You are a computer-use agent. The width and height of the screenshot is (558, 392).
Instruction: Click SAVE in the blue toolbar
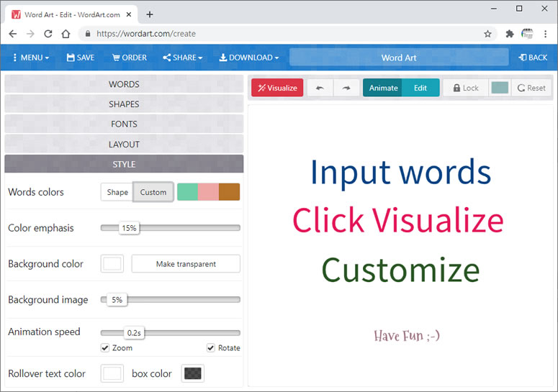[x=81, y=58]
